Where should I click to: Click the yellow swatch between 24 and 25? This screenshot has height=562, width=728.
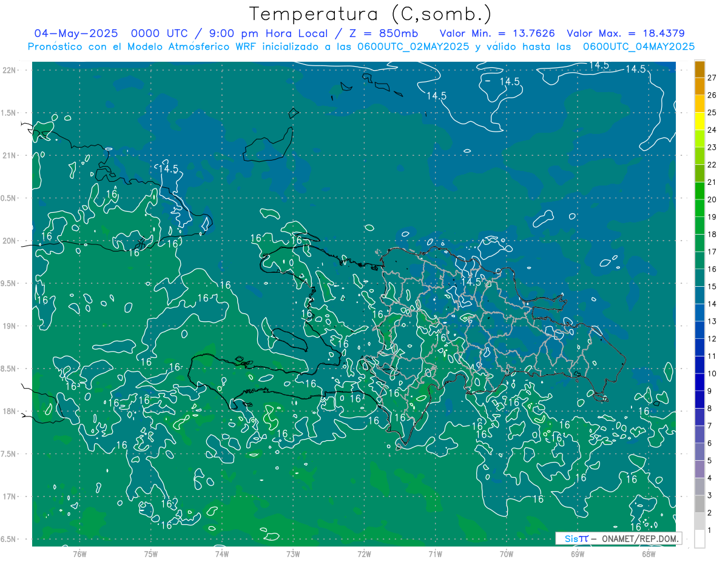coord(699,121)
